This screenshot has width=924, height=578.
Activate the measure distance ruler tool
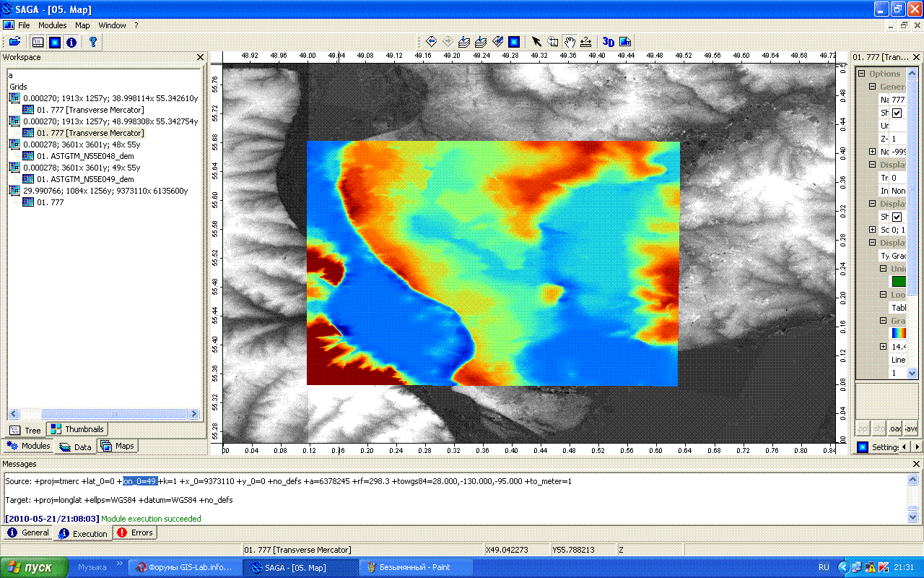pos(585,42)
